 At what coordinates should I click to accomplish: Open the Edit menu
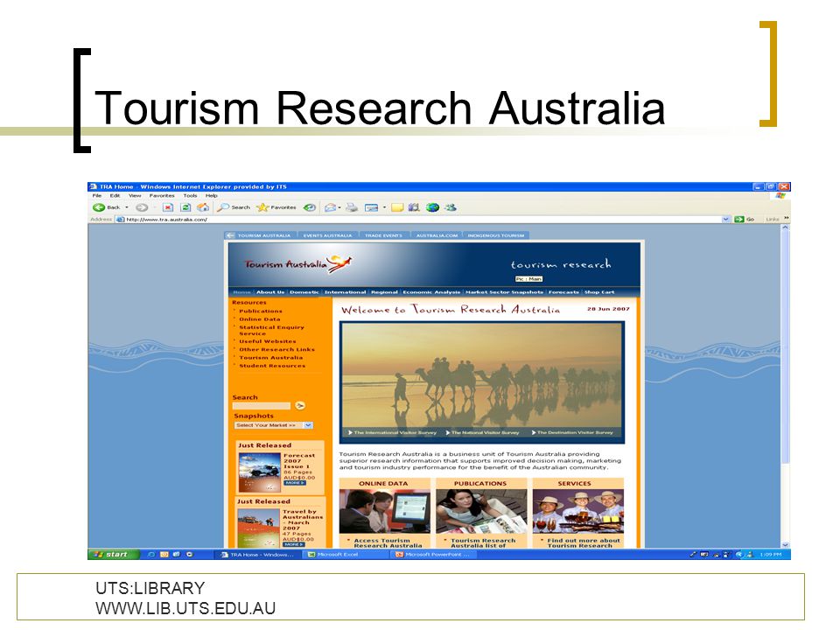[115, 195]
